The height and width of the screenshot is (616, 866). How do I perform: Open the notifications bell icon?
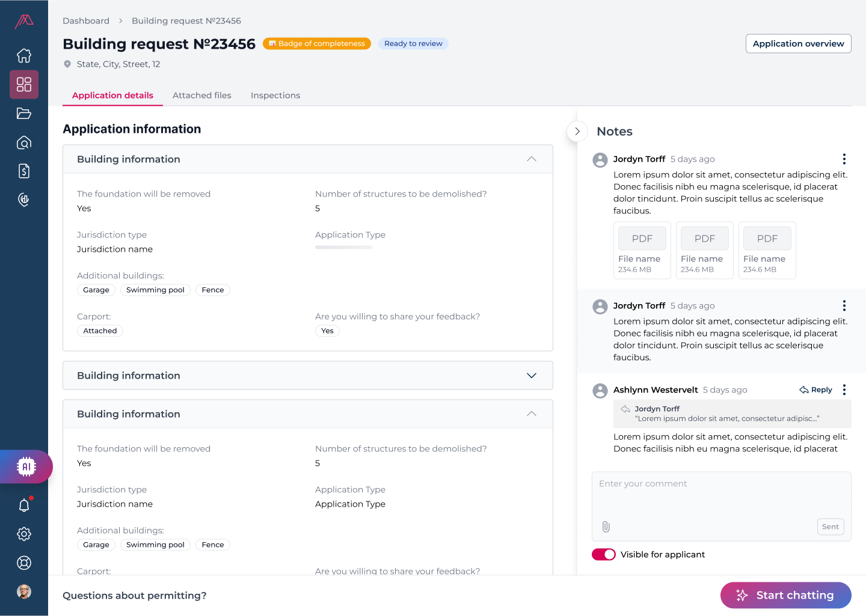[24, 505]
